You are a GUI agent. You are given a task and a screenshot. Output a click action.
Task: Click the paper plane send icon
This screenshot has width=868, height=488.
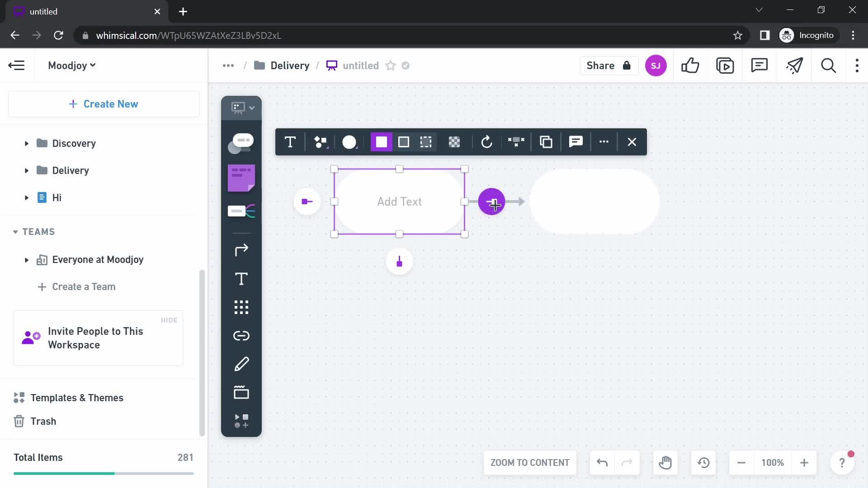tap(794, 66)
